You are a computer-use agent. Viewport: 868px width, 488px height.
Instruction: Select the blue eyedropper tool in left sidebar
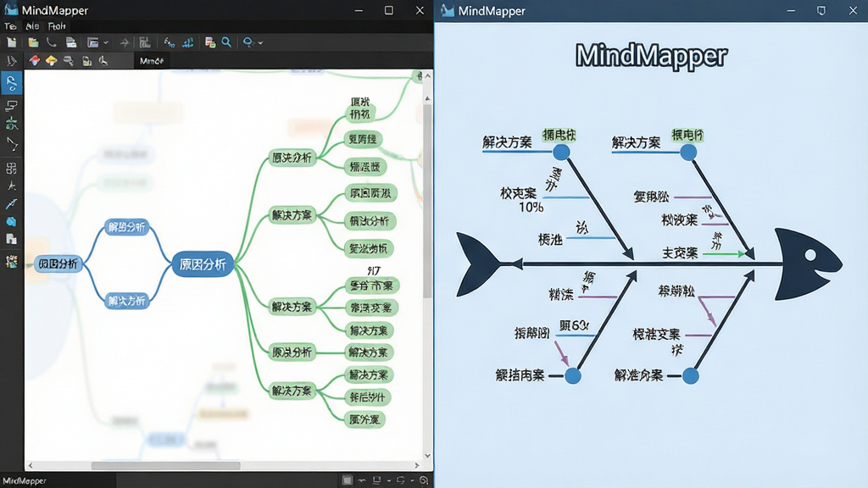(12, 204)
